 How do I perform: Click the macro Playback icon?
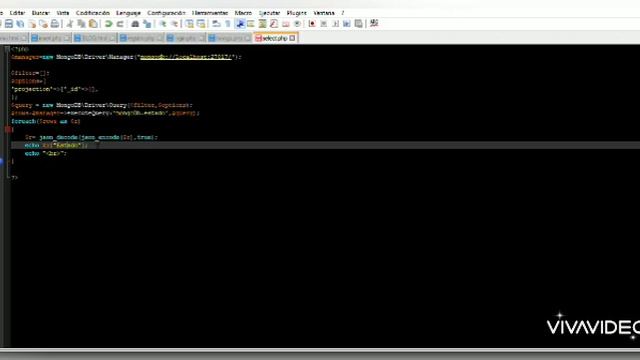point(335,24)
